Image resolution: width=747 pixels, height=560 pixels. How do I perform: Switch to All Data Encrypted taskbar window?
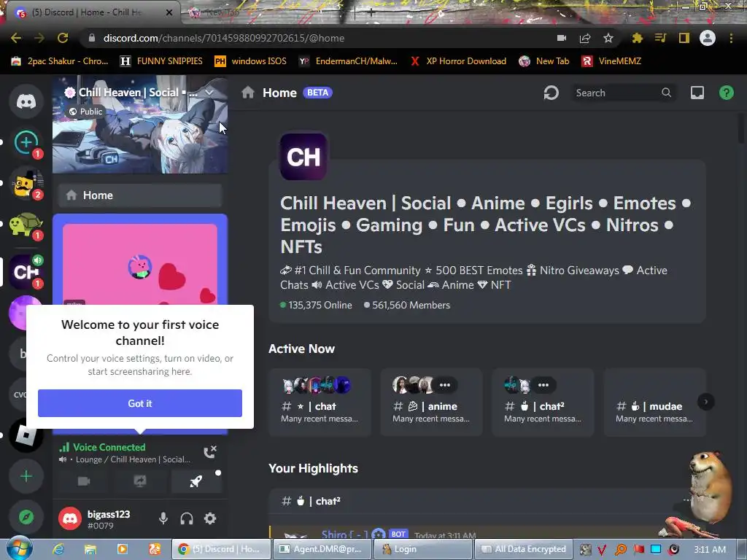tap(523, 549)
